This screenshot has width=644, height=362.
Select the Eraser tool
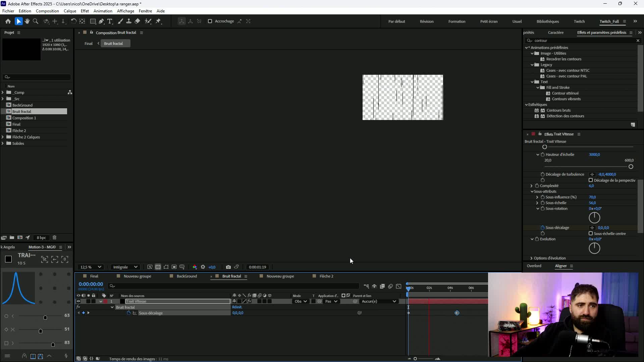[137, 21]
